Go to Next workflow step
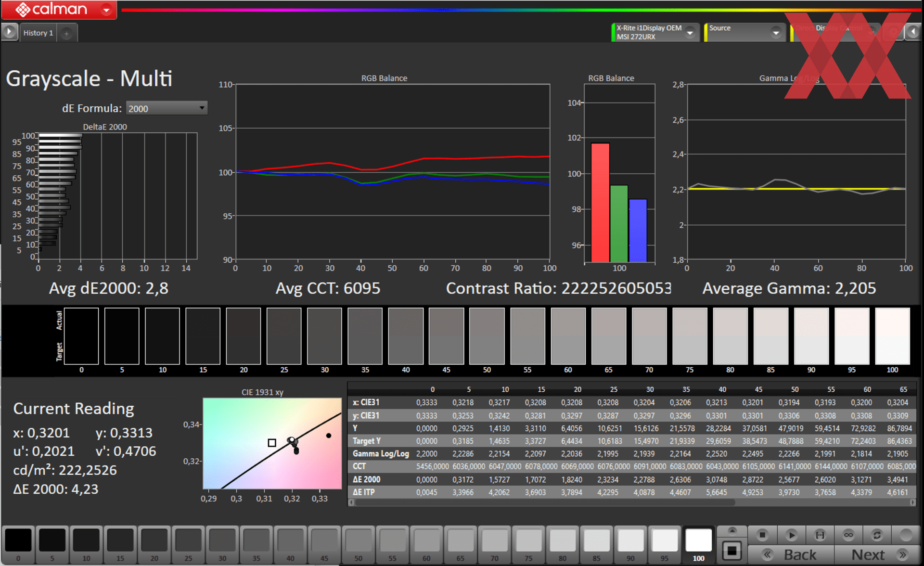The height and width of the screenshot is (566, 924). 877,554
